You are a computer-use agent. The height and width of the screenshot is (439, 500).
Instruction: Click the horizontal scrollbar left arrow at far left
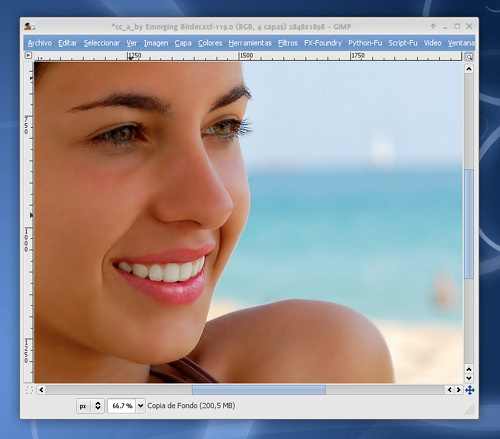point(41,390)
